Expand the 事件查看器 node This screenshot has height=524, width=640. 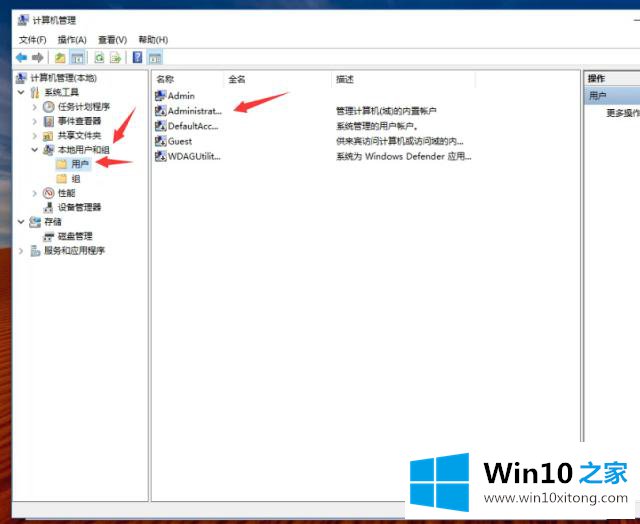35,121
